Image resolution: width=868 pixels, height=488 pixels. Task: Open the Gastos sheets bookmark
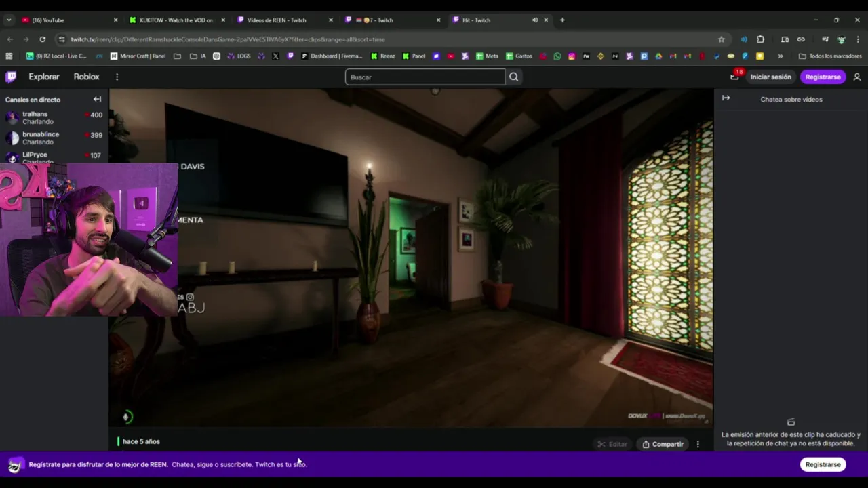point(519,56)
